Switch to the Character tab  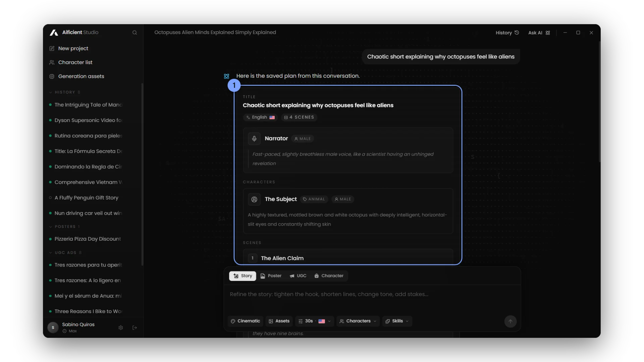tap(329, 276)
